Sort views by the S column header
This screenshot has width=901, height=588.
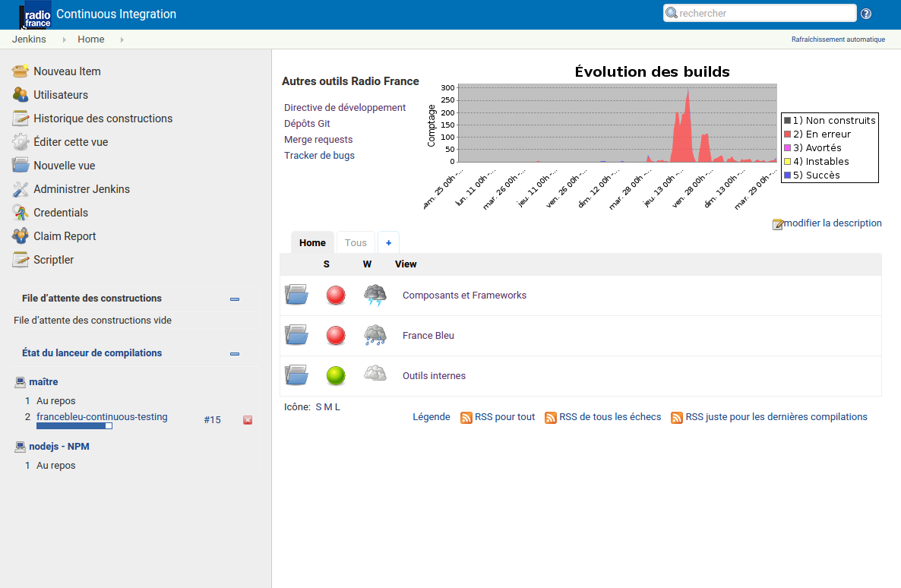(x=327, y=264)
